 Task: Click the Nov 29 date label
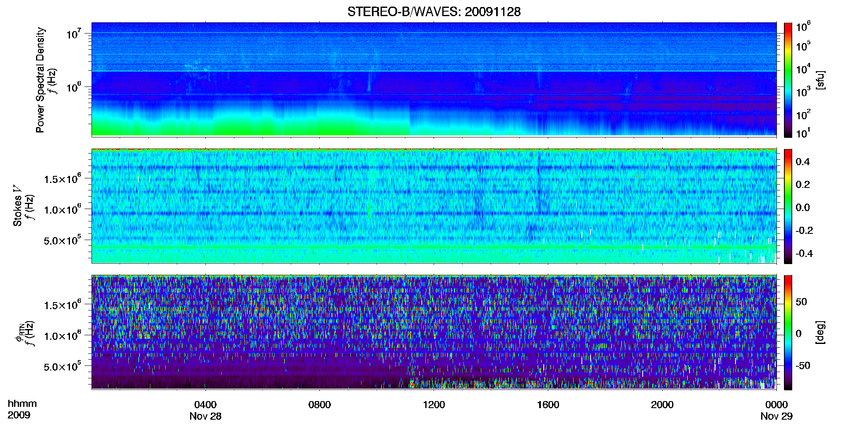776,416
